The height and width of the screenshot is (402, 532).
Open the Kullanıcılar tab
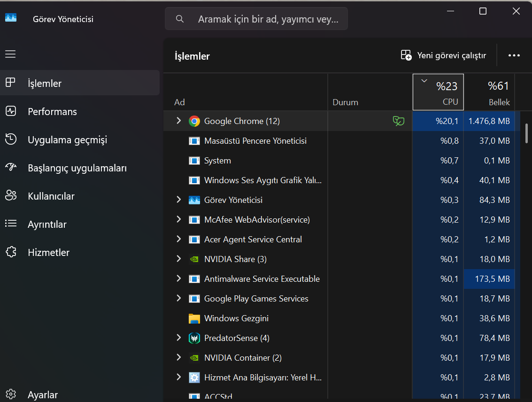click(80, 196)
